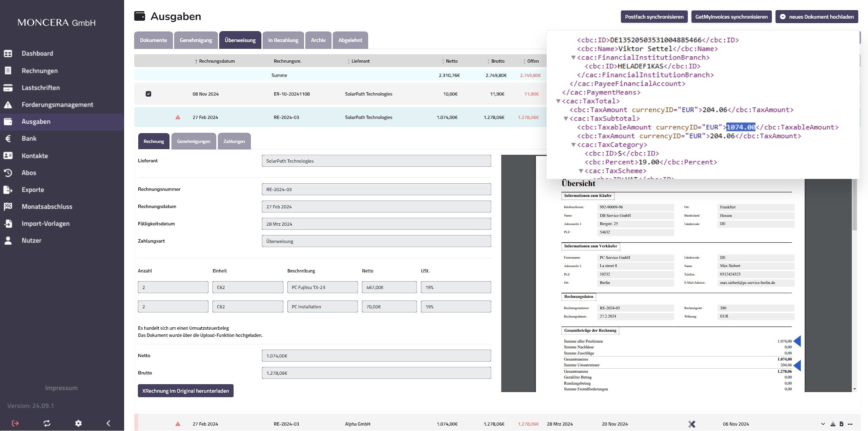The width and height of the screenshot is (868, 431).
Task: Uncheck the ER-10-20241108 invoice checkbox
Action: coord(148,94)
